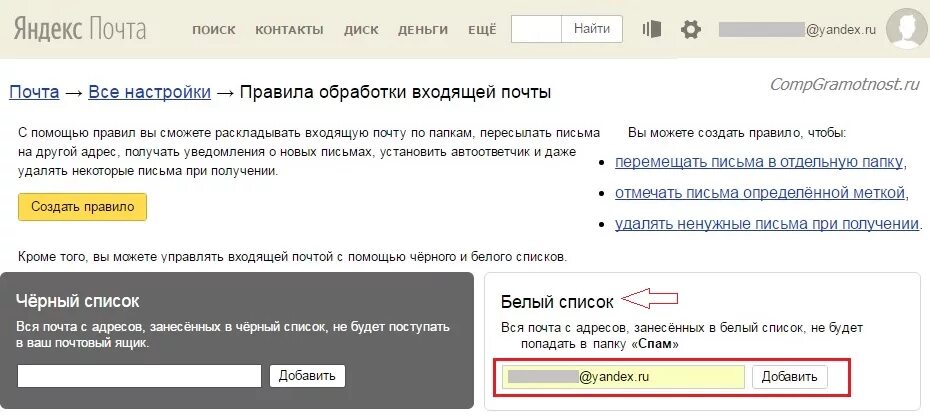This screenshot has height=417, width=930.
Task: Expand the ЕЩЁ menu
Action: click(482, 30)
